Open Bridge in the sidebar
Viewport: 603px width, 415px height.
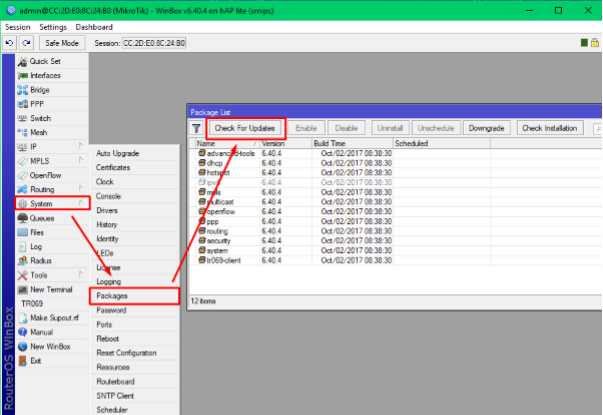pos(52,90)
